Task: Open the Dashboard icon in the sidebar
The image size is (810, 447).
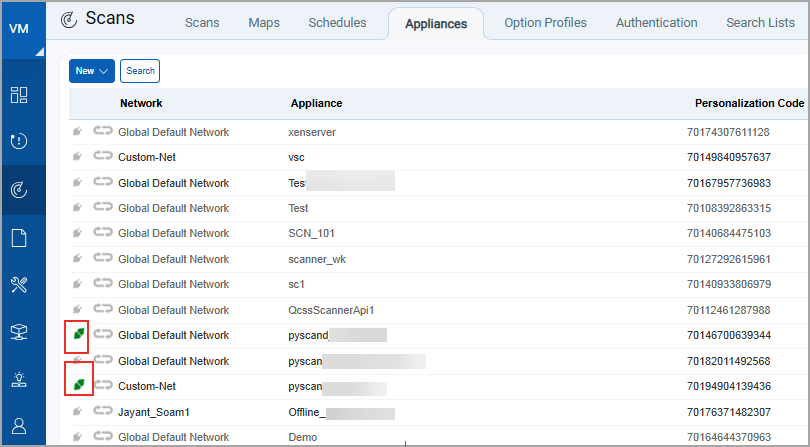Action: [19, 95]
